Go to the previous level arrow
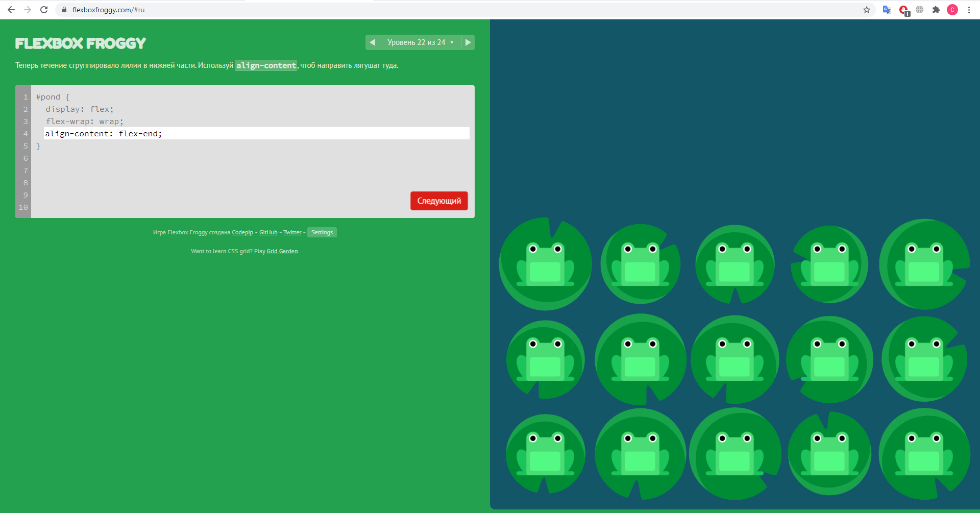The width and height of the screenshot is (980, 513). tap(372, 42)
